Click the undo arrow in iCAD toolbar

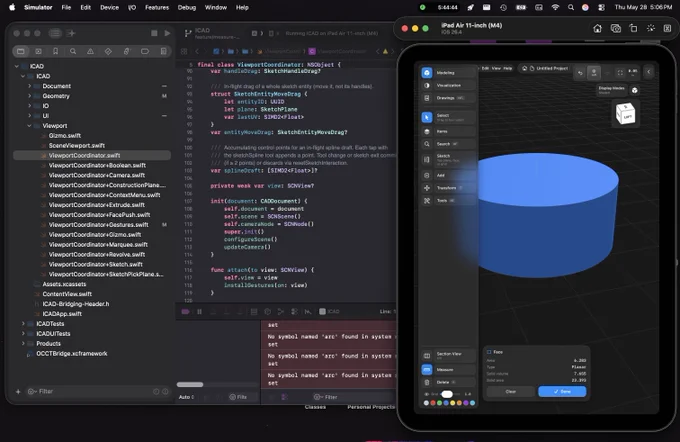pyautogui.click(x=580, y=73)
